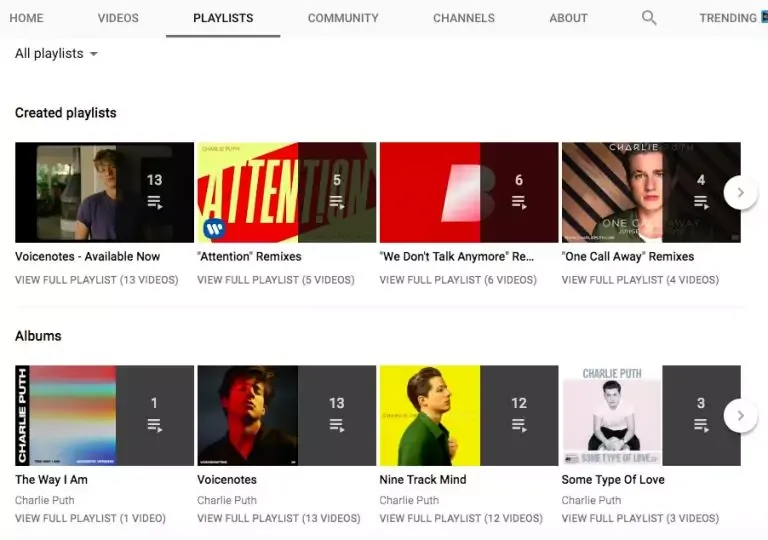Click the playlist icon on One Call Away Remixes
The width and height of the screenshot is (768, 540).
point(701,202)
